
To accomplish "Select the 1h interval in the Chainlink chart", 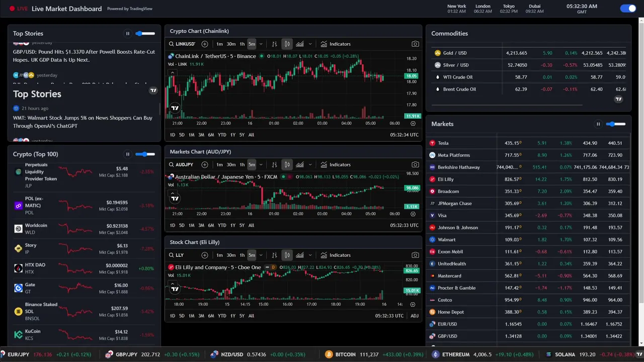I will pyautogui.click(x=242, y=44).
